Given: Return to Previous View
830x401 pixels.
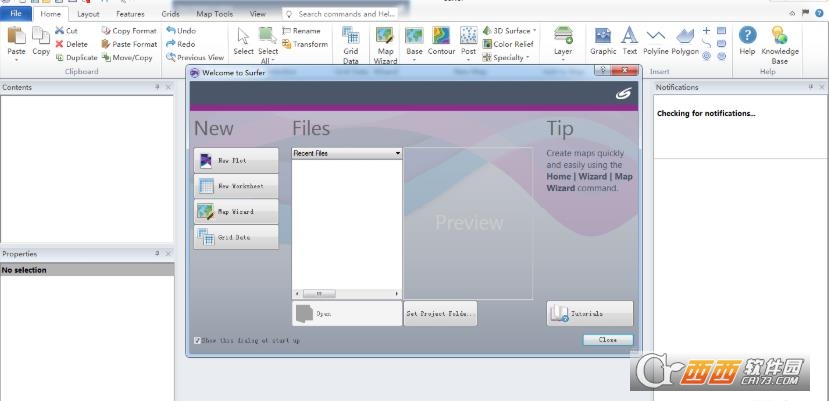Looking at the screenshot, I should (x=195, y=58).
